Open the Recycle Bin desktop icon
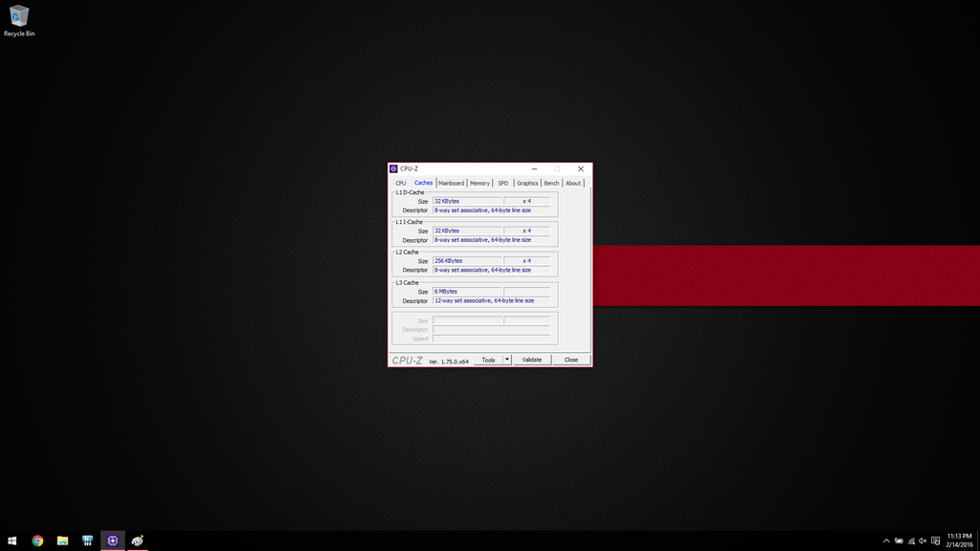 point(19,21)
